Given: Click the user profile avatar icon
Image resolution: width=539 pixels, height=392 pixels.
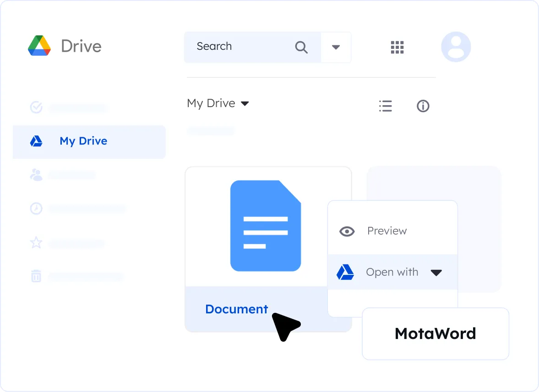Looking at the screenshot, I should (456, 46).
